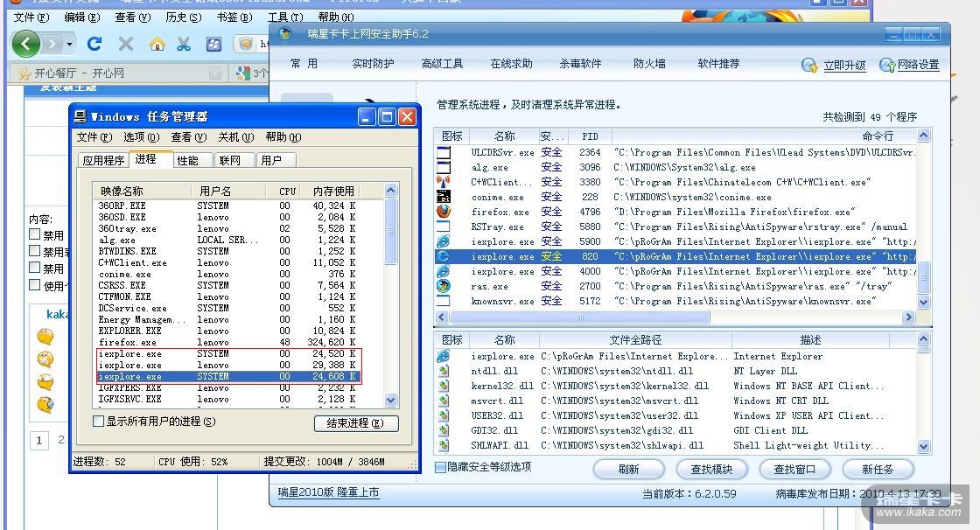
Task: Open the history dropdown next to forward button
Action: tap(69, 44)
